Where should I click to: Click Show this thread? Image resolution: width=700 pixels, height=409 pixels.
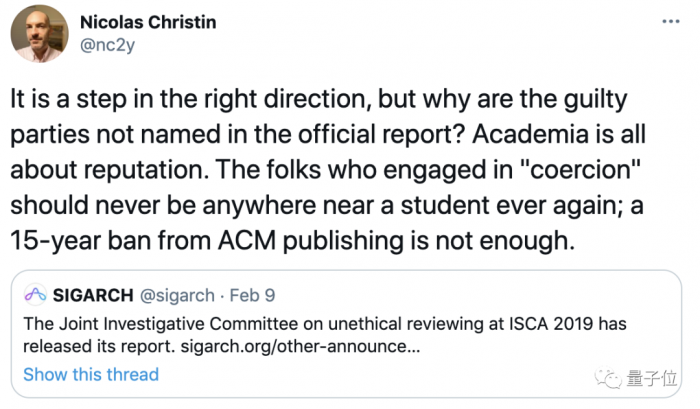[x=91, y=374]
